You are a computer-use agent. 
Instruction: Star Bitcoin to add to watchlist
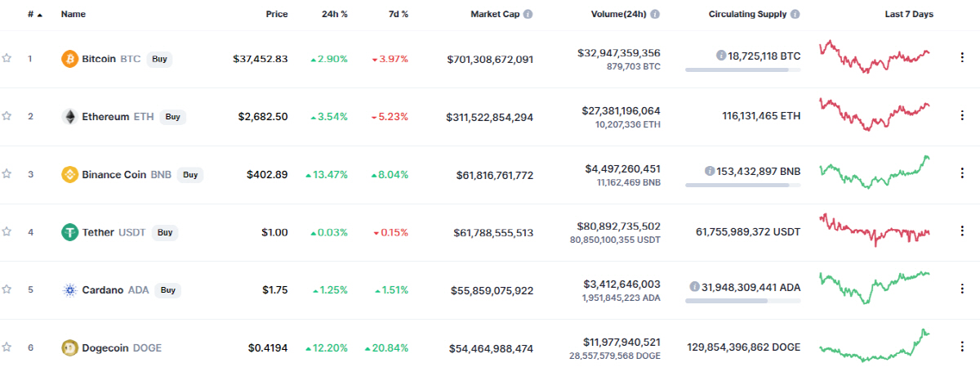(x=7, y=59)
